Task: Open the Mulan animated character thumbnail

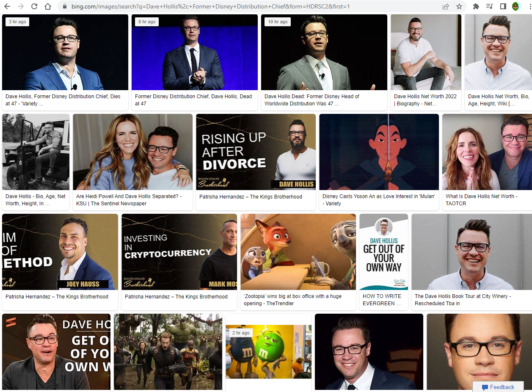Action: (x=379, y=152)
